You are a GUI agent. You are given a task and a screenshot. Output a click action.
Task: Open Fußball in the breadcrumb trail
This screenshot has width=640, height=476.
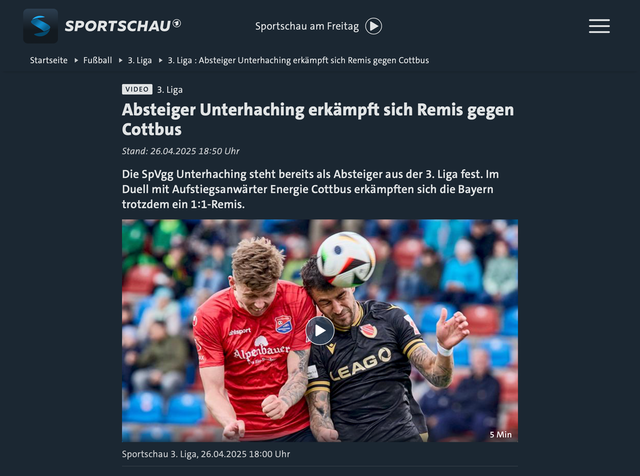tap(98, 60)
